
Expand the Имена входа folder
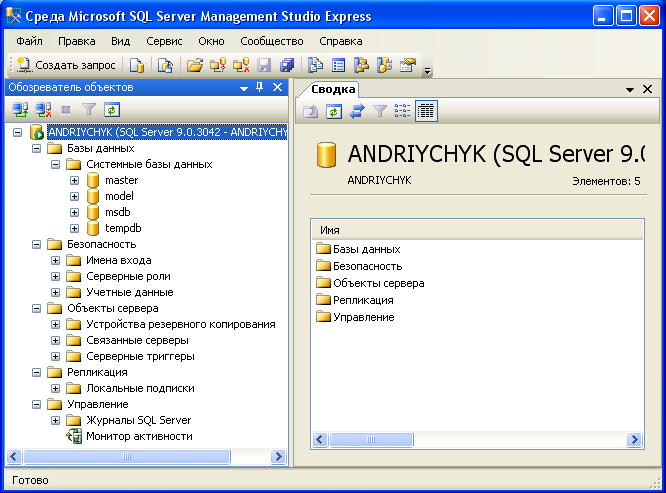pyautogui.click(x=56, y=260)
